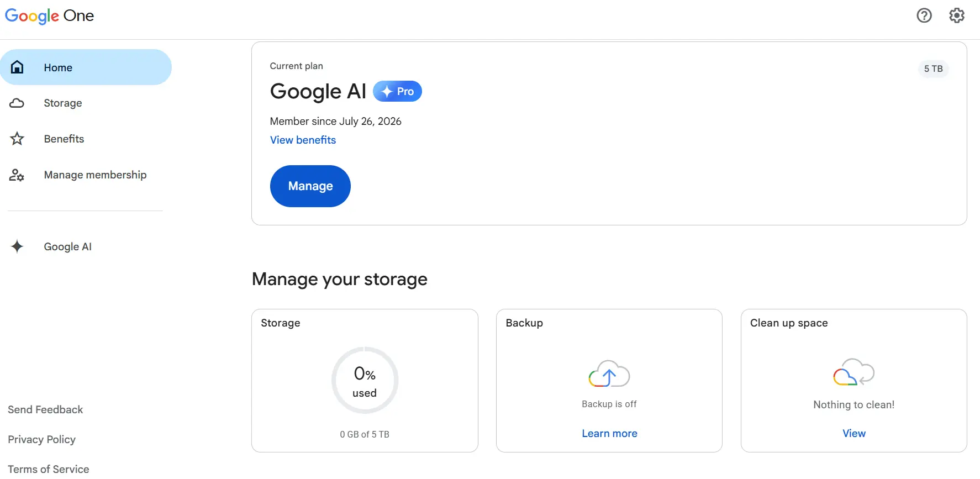Click Learn more under Backup
Viewport: 980px width, 479px height.
tap(609, 434)
